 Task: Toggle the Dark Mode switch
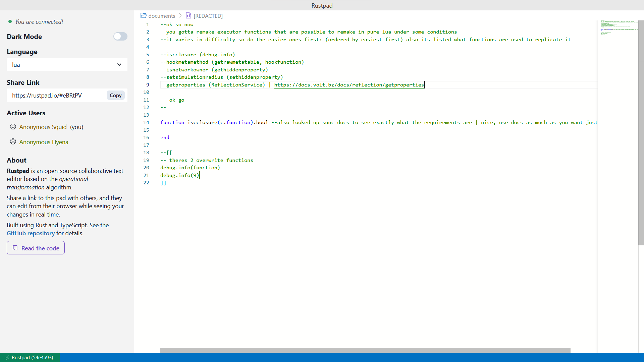pos(120,37)
